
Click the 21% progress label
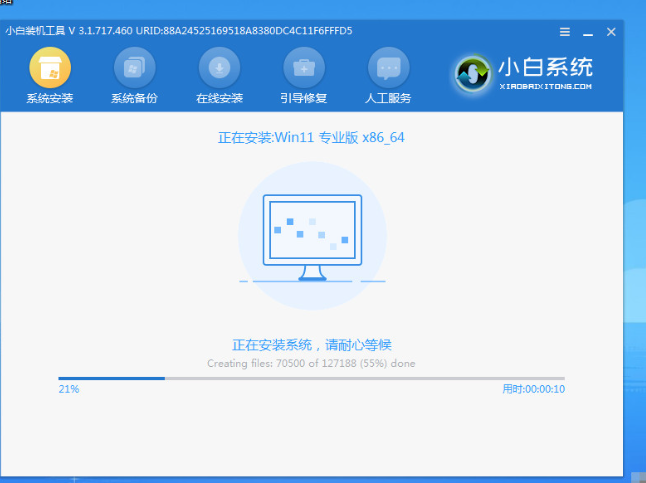(69, 389)
